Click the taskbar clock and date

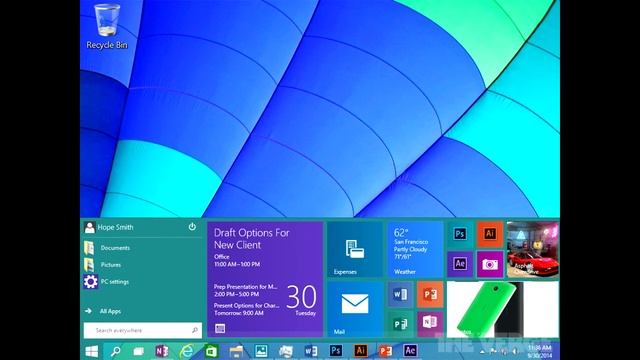click(x=540, y=351)
